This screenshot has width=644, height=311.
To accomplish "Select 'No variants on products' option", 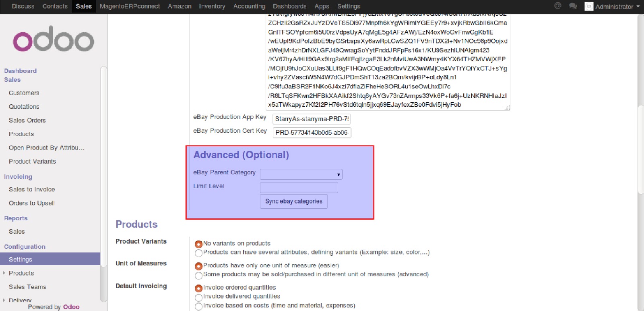I will pos(198,244).
